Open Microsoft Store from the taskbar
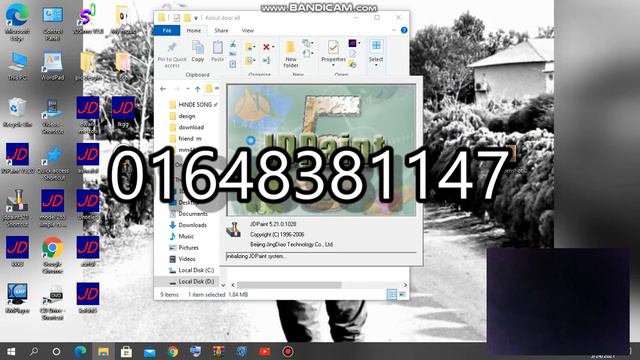640x360 pixels. 126,351
